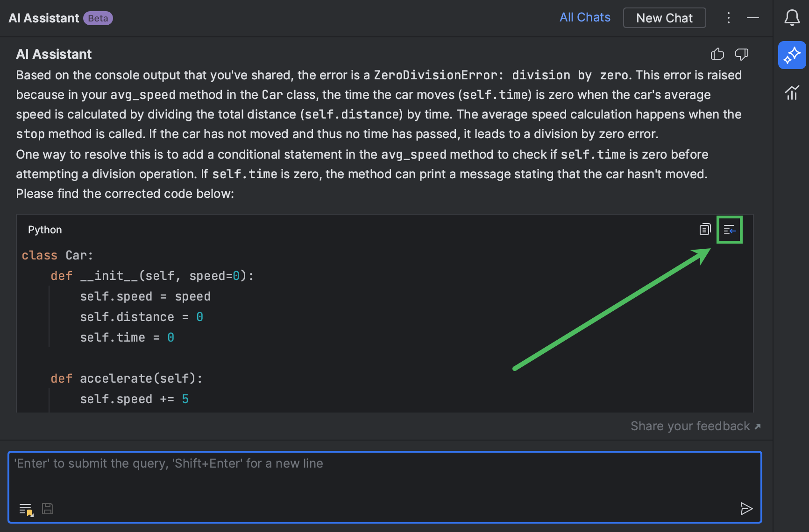Click the 'def __init__(self, speed=0):' line

[152, 276]
